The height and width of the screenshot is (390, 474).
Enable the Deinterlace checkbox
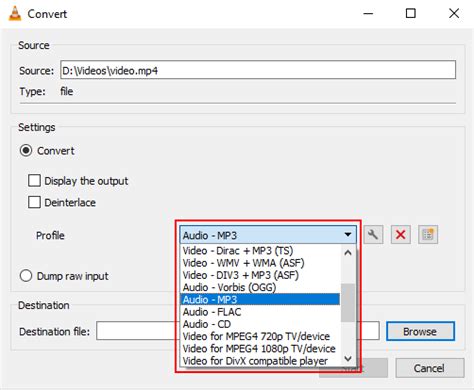tap(34, 202)
